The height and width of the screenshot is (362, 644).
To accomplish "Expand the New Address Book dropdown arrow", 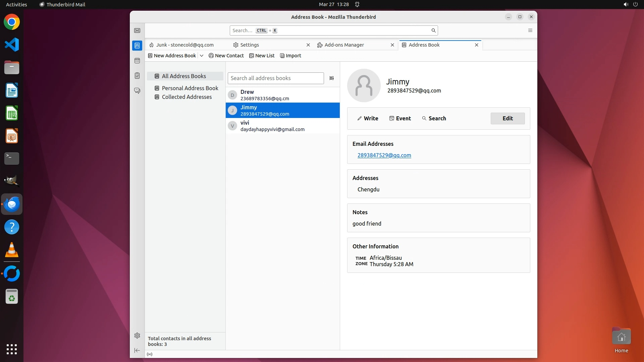I will tap(202, 56).
